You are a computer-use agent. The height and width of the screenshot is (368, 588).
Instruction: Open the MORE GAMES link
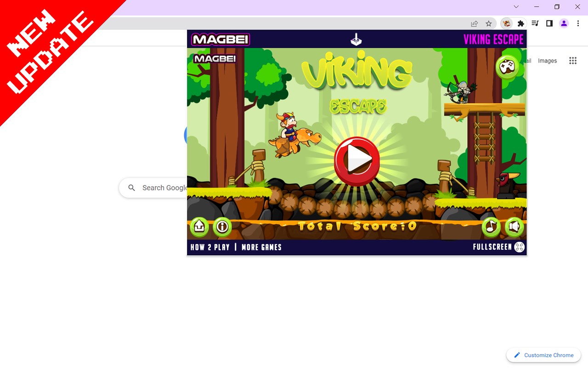point(261,247)
